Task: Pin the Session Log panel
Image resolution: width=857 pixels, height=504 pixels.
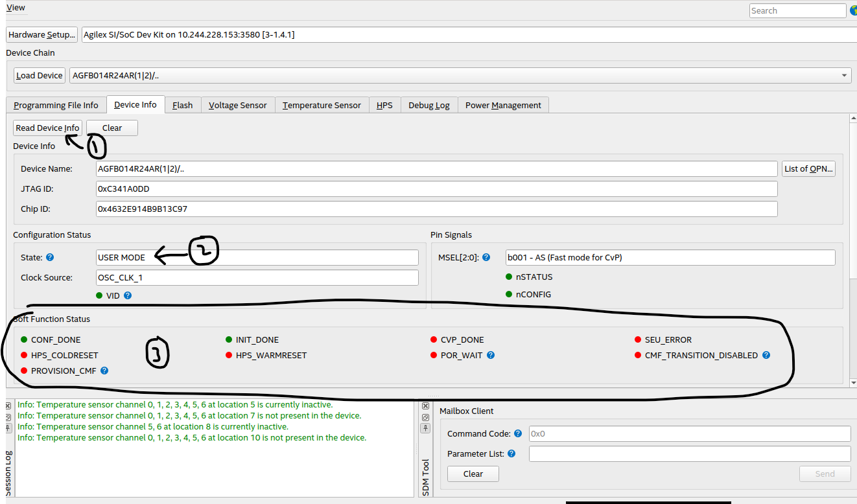Action: tap(8, 429)
